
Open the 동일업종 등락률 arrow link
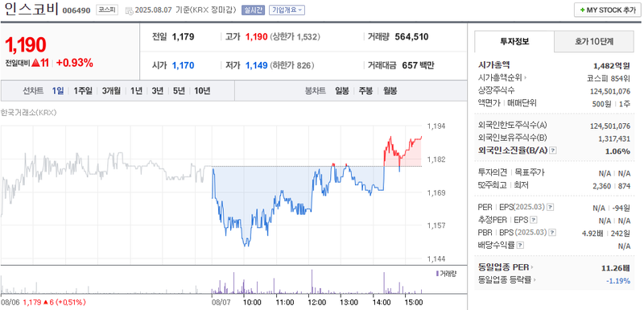[x=535, y=280]
